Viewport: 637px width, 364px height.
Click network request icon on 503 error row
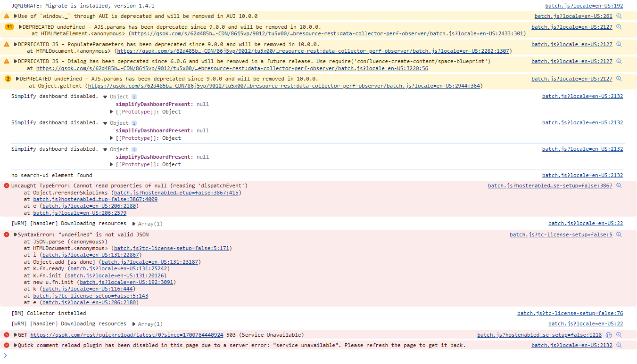pyautogui.click(x=609, y=335)
